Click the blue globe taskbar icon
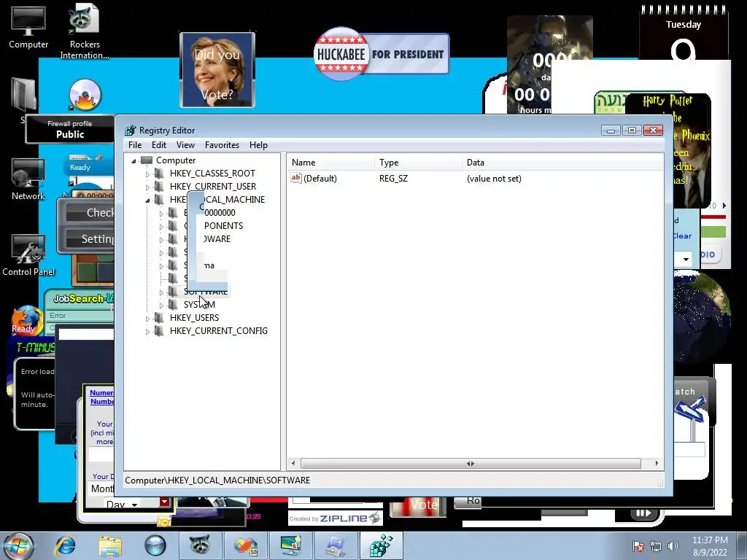This screenshot has width=747, height=560. pos(155,545)
